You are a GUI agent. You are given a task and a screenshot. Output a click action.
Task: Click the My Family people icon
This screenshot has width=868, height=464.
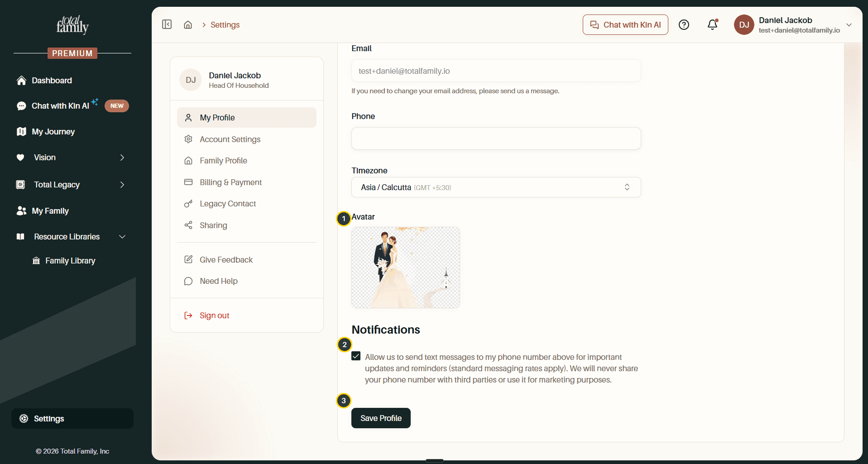point(21,211)
